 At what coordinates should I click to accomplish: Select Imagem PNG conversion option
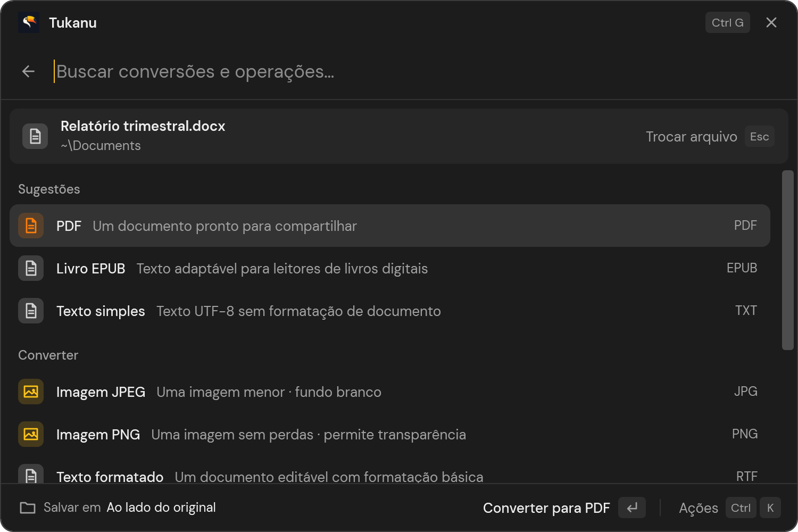(390, 434)
